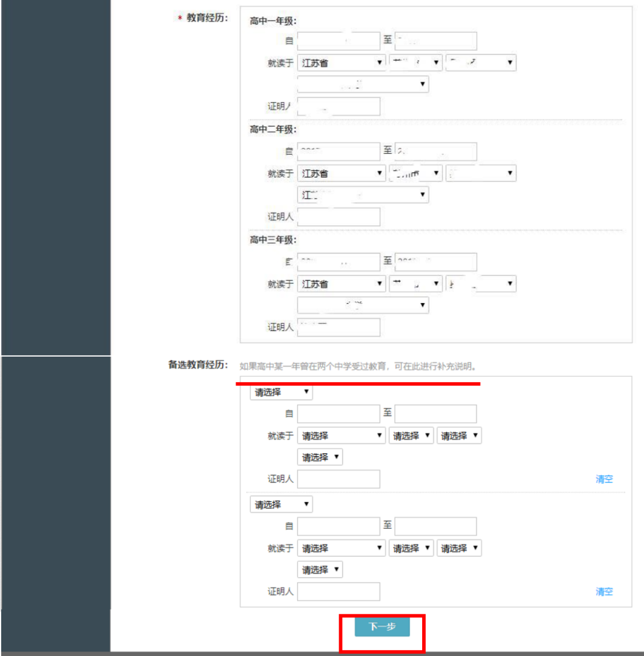Open the district dropdown for 高中三年级
644x656 pixels.
tap(481, 283)
